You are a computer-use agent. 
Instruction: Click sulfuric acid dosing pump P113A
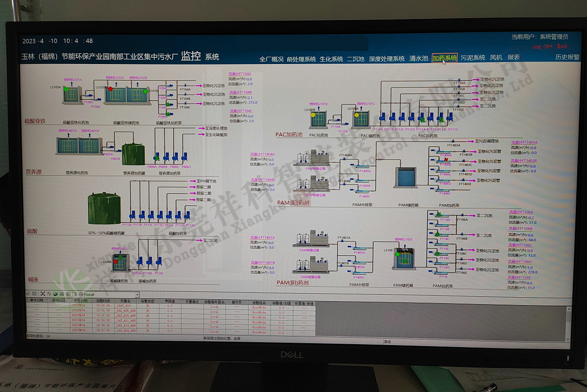(x=131, y=215)
